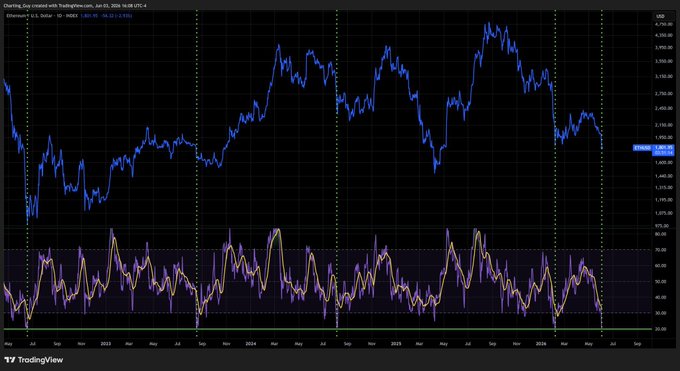
Task: Select the green horizontal line at level 20
Action: click(x=327, y=329)
